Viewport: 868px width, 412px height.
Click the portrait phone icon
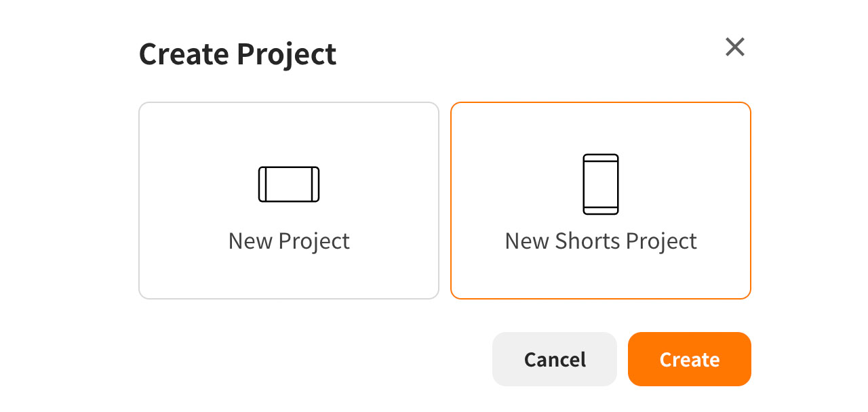(601, 184)
